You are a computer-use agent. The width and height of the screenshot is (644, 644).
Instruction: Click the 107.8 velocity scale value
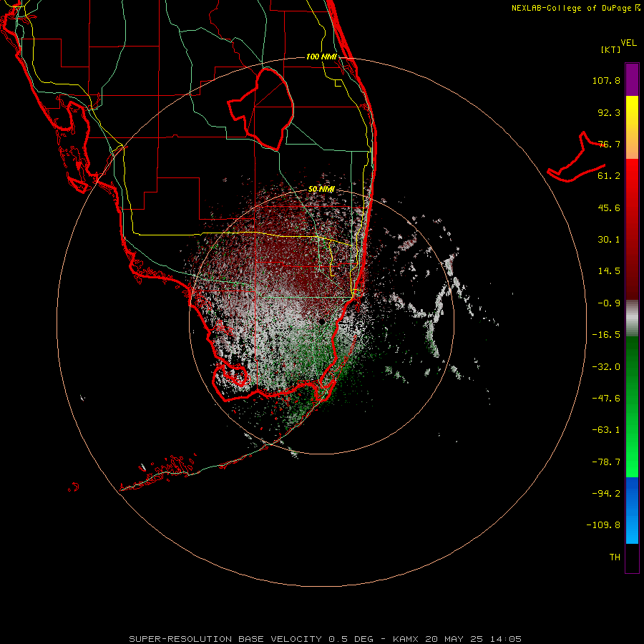click(606, 80)
